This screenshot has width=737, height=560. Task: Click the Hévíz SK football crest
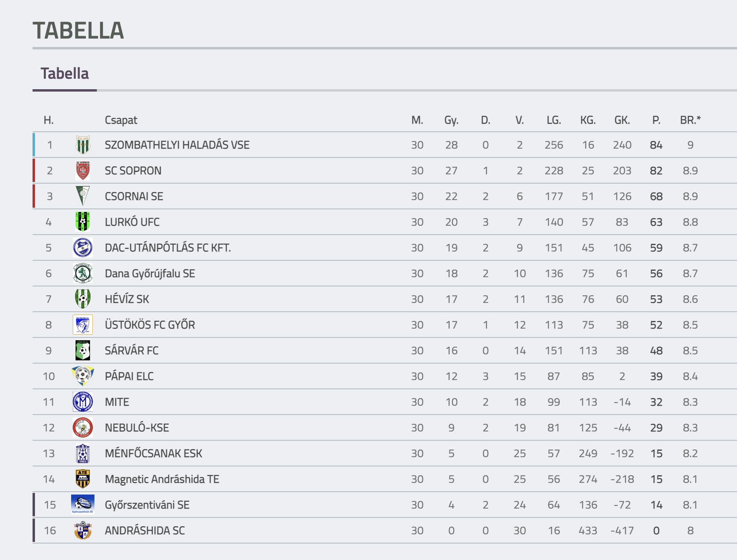83,299
